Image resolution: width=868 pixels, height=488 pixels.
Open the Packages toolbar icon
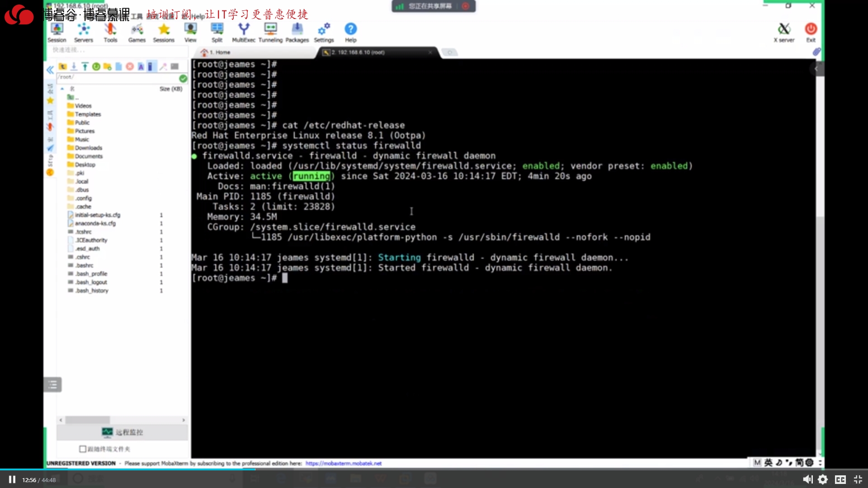pyautogui.click(x=297, y=33)
